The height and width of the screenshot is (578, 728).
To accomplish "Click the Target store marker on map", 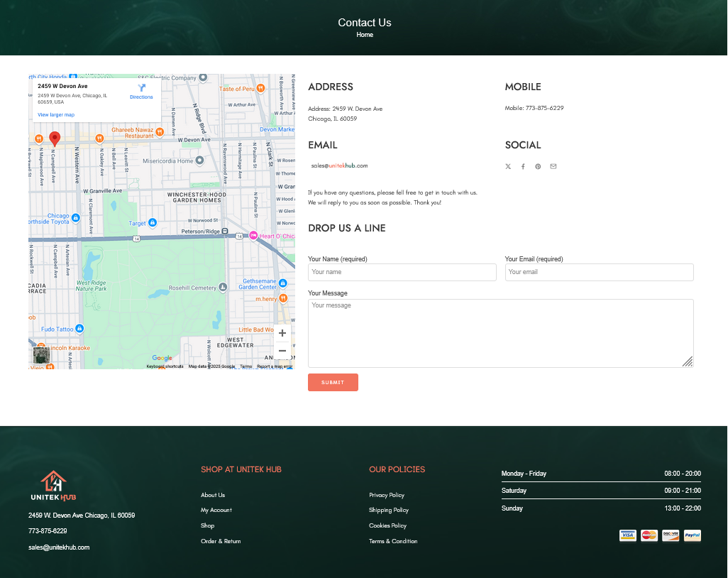I will 153,223.
